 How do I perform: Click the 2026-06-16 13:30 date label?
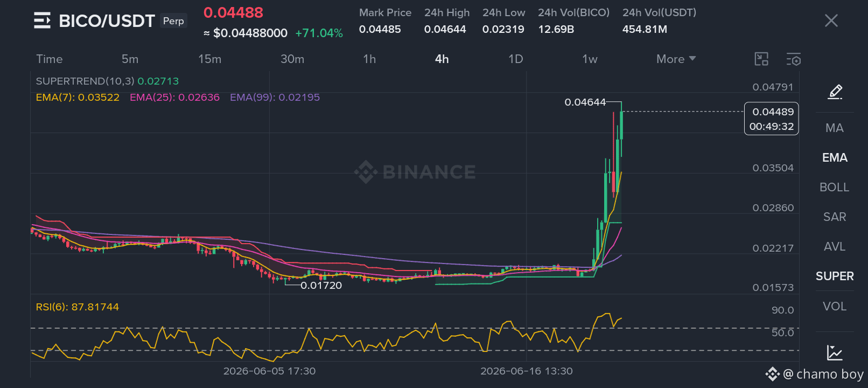pyautogui.click(x=527, y=371)
